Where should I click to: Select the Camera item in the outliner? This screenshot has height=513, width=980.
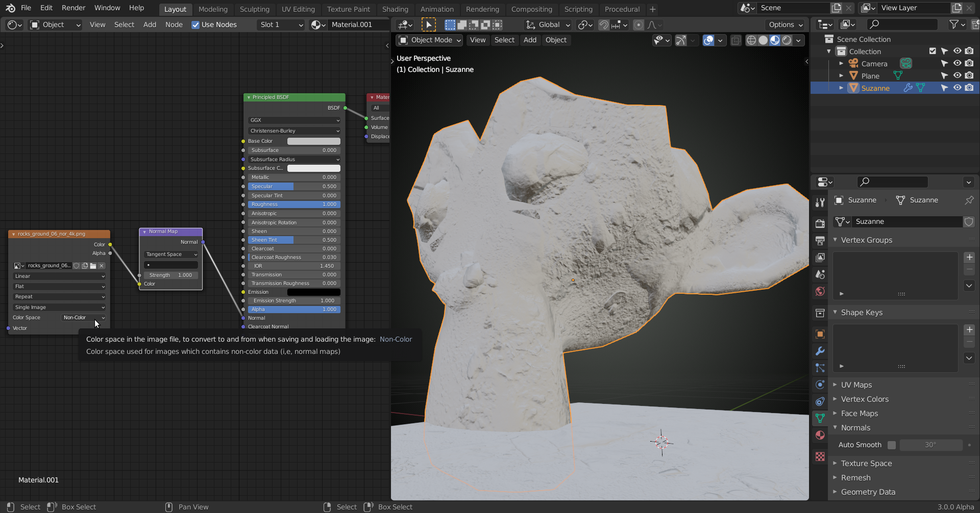coord(874,64)
